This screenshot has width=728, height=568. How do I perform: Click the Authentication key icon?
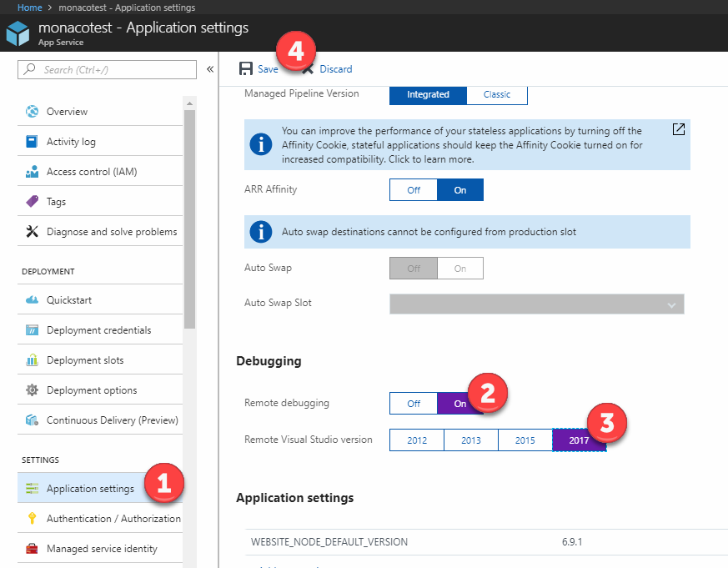tap(32, 518)
